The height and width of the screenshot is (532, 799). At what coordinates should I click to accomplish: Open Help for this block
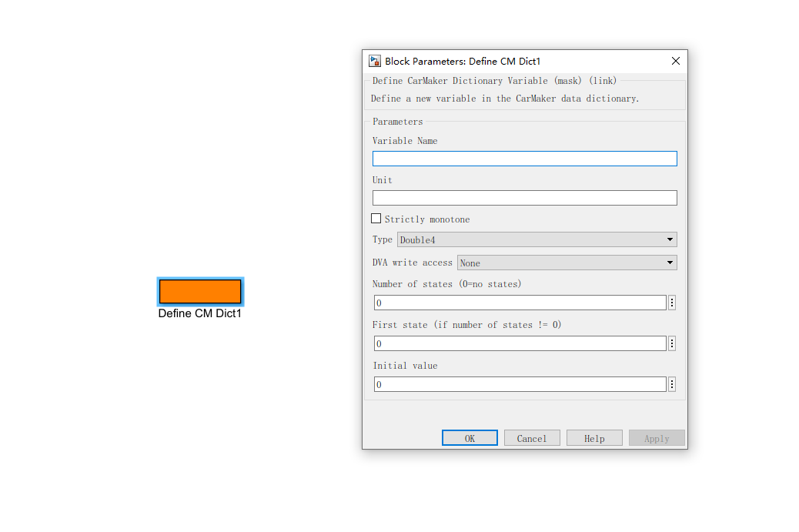click(594, 438)
